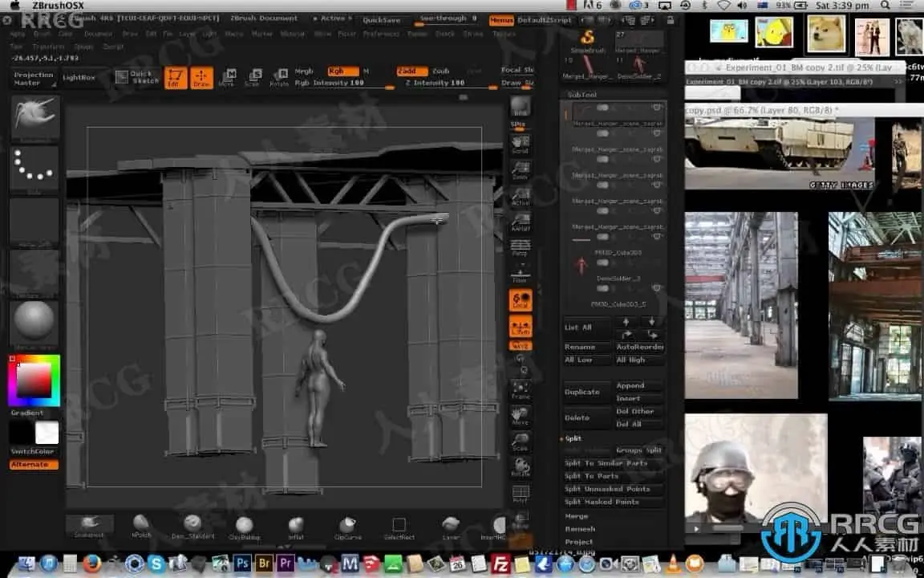Click the main color picker square
This screenshot has width=924, height=578.
click(x=34, y=381)
